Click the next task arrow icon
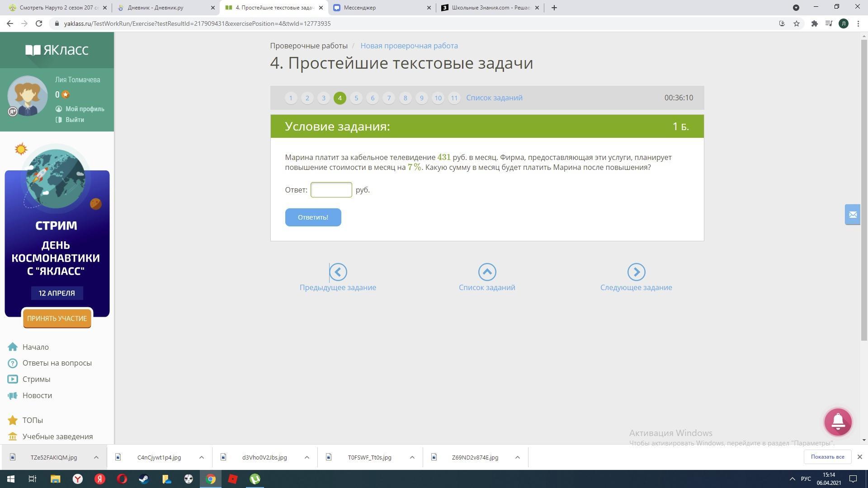Viewport: 868px width, 488px height. [x=636, y=272]
